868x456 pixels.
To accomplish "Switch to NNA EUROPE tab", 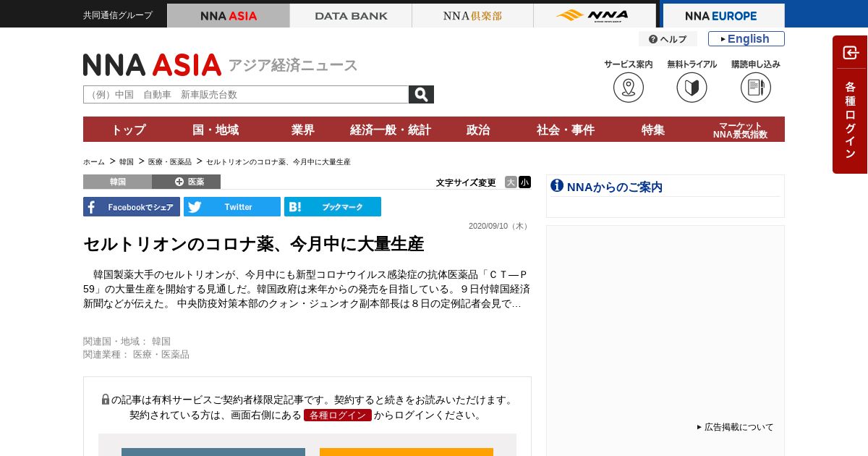I will [x=723, y=15].
